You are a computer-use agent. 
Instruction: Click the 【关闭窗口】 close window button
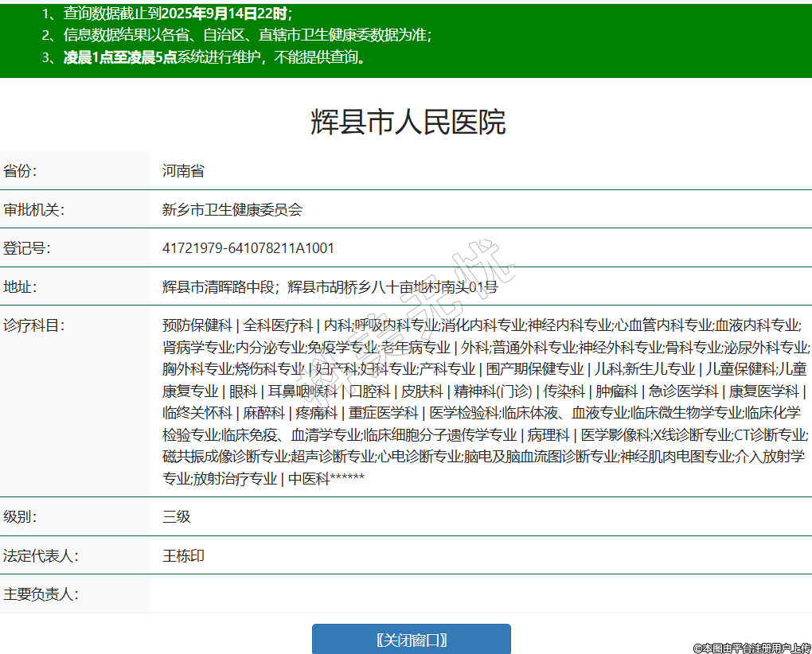click(x=411, y=640)
